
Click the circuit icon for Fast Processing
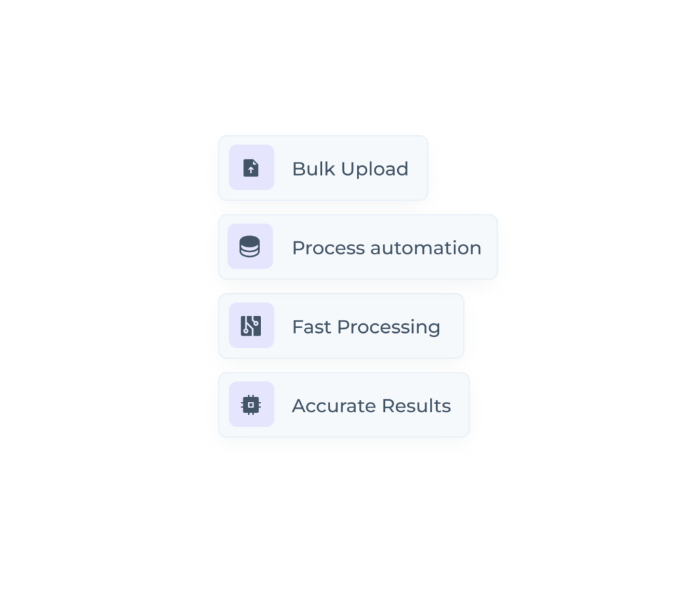pyautogui.click(x=250, y=325)
